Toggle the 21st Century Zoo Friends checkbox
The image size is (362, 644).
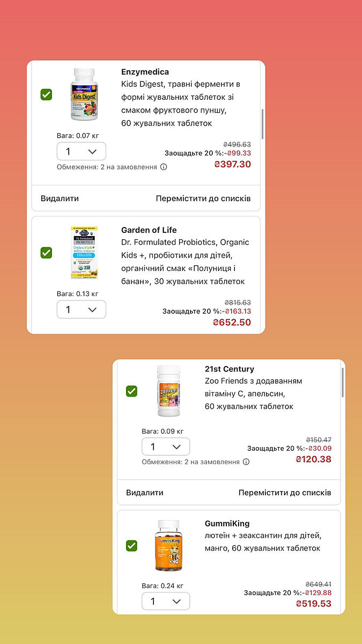[131, 391]
